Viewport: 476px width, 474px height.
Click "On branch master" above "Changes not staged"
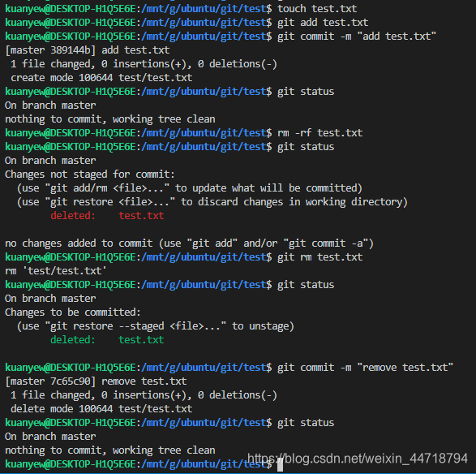tap(50, 161)
